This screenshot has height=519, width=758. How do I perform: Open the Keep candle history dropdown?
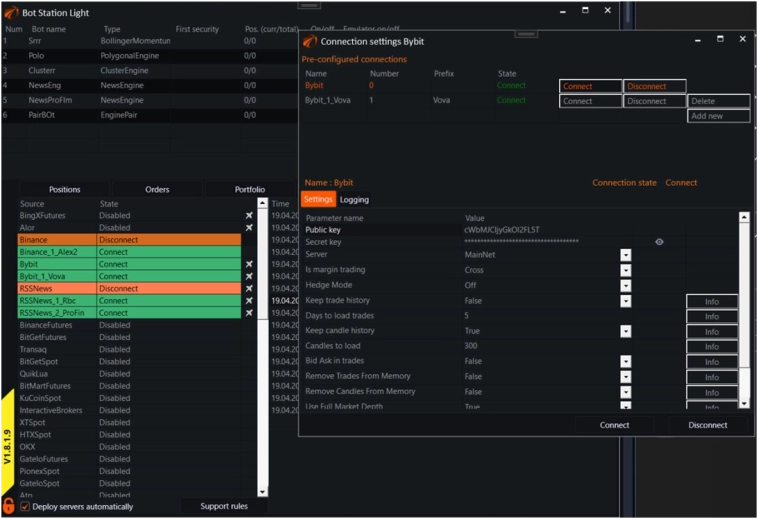[626, 331]
